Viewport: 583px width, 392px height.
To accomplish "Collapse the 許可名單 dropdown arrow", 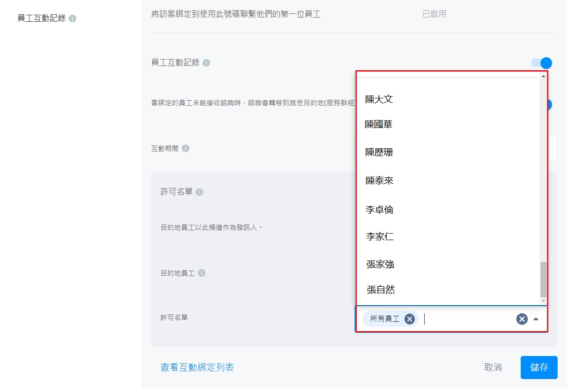I will point(536,319).
